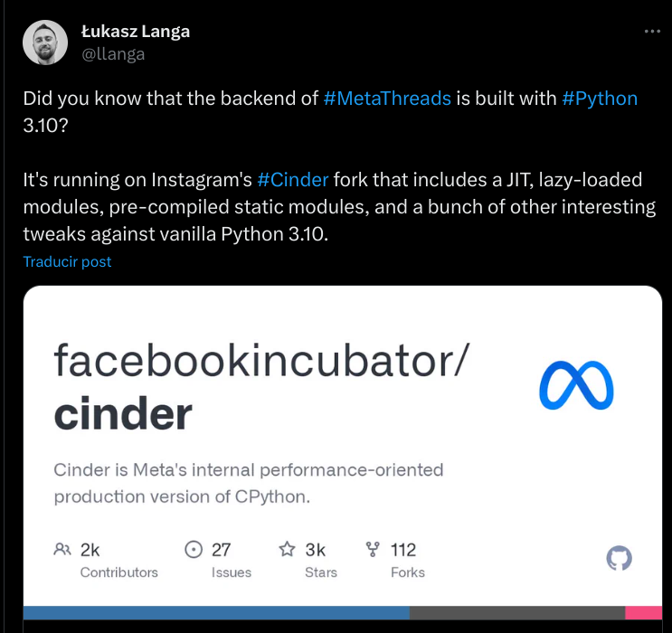Click the Meta infinity logo
Image resolution: width=672 pixels, height=633 pixels.
point(576,386)
